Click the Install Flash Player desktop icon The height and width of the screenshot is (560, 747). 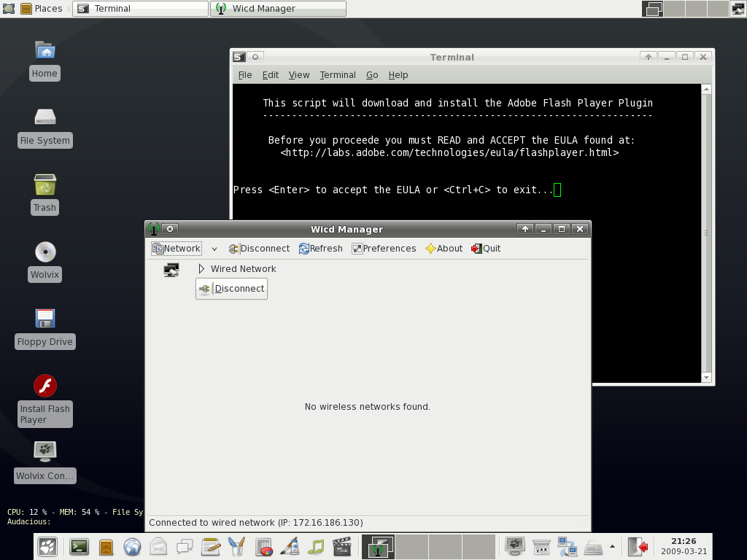(44, 400)
